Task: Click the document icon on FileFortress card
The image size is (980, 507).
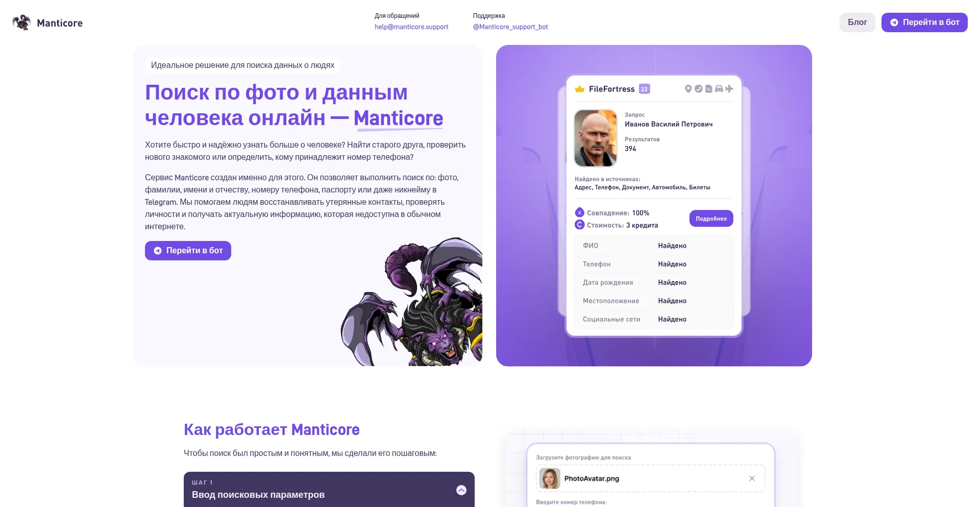Action: pos(708,89)
